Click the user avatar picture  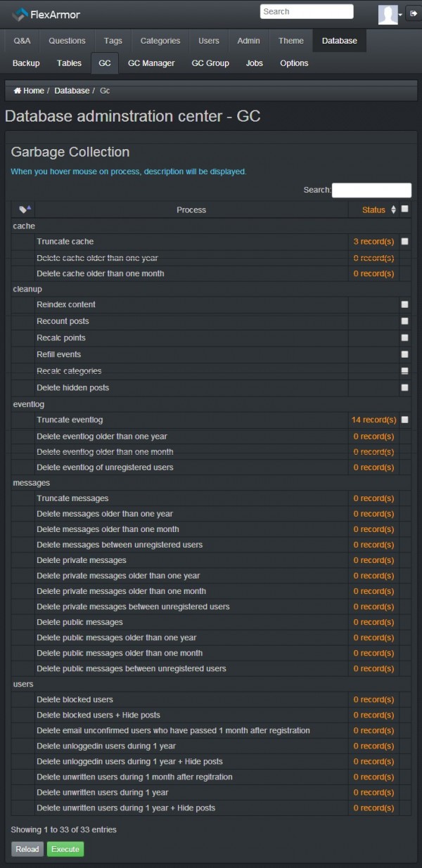[388, 14]
